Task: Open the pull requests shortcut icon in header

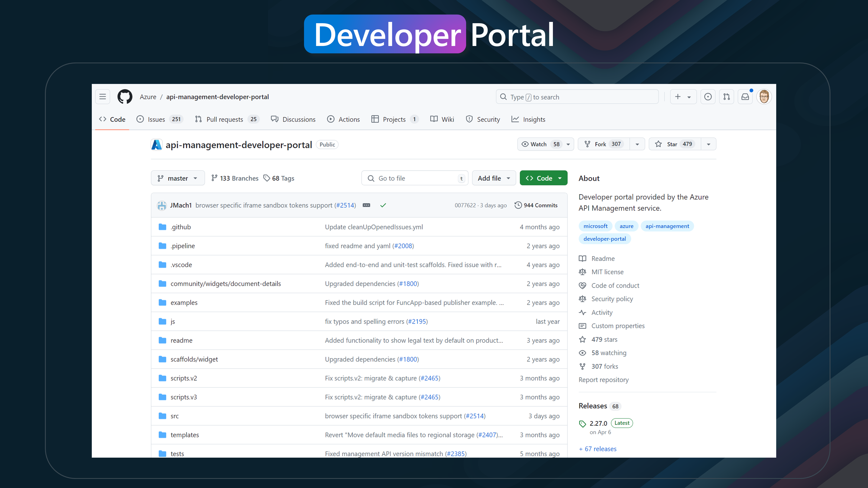Action: point(727,97)
